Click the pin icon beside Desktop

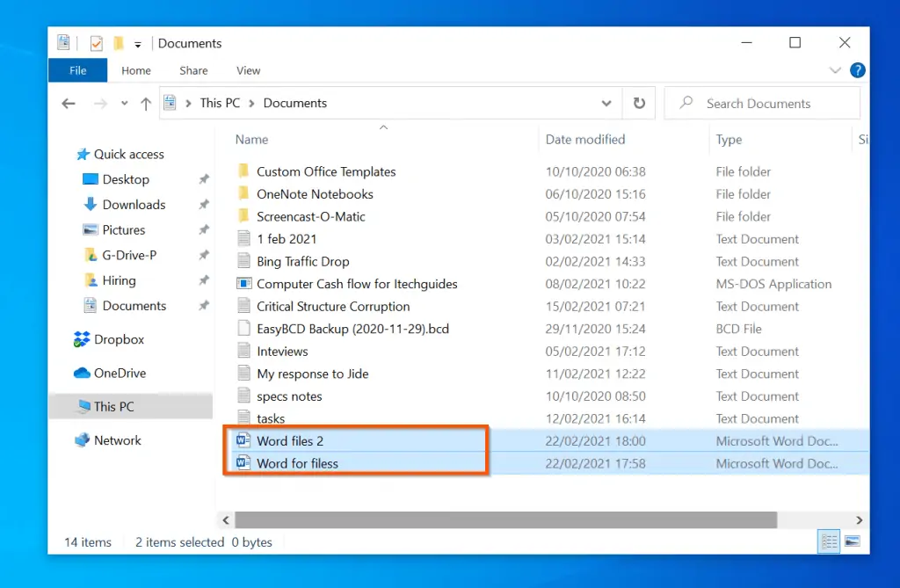[204, 179]
